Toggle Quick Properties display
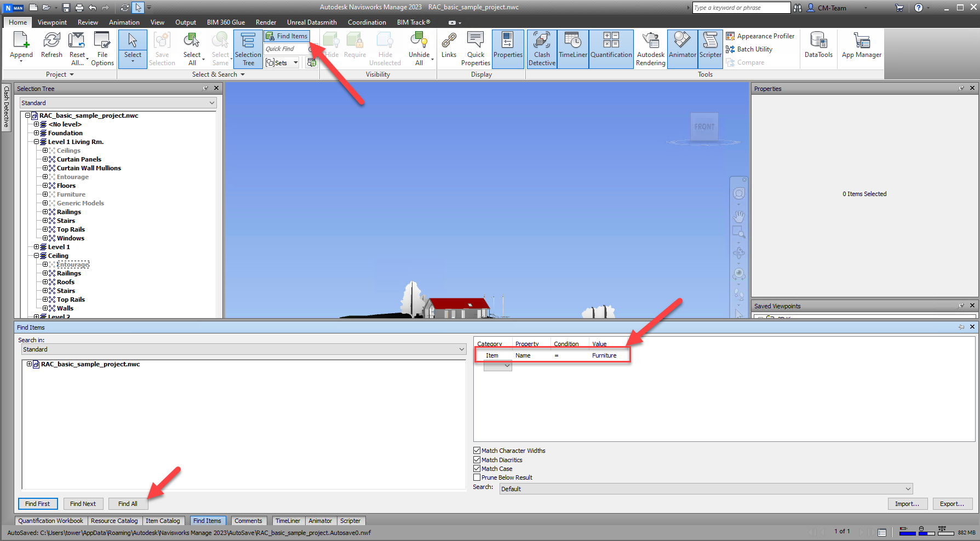Image resolution: width=980 pixels, height=541 pixels. pos(475,48)
